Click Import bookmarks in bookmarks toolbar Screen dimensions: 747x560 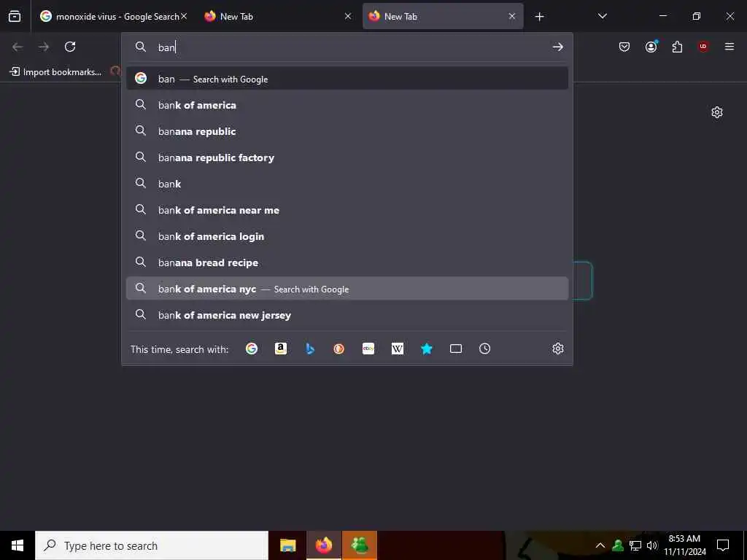tap(55, 72)
